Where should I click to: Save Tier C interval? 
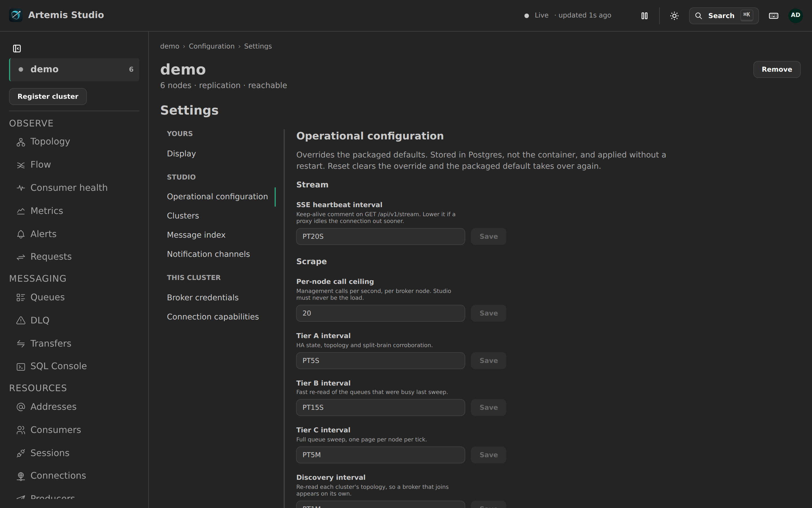(488, 455)
